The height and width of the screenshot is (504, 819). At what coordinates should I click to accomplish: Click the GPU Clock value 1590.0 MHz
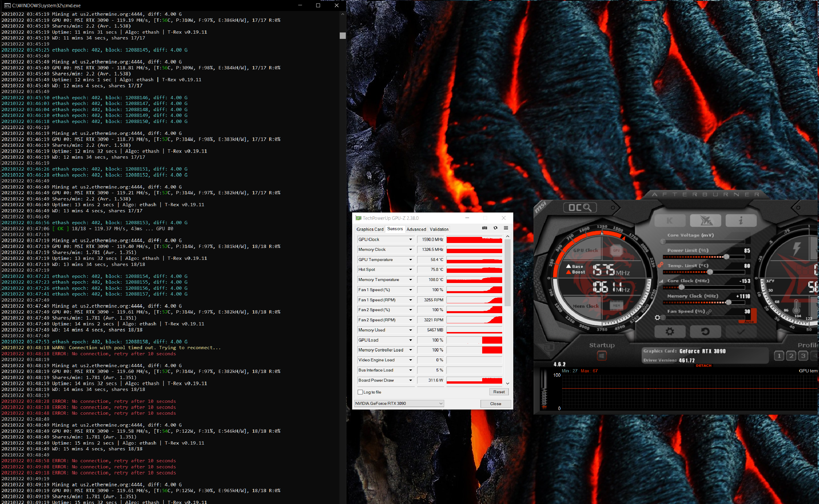click(x=433, y=240)
